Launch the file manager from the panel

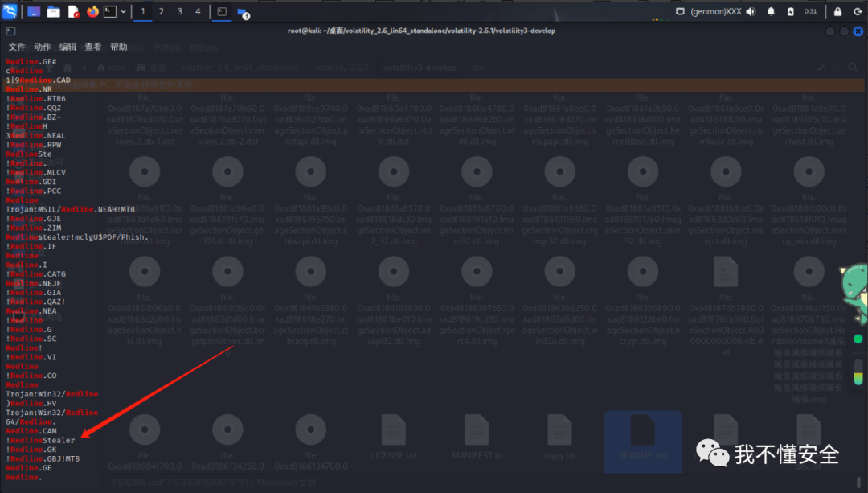click(53, 11)
